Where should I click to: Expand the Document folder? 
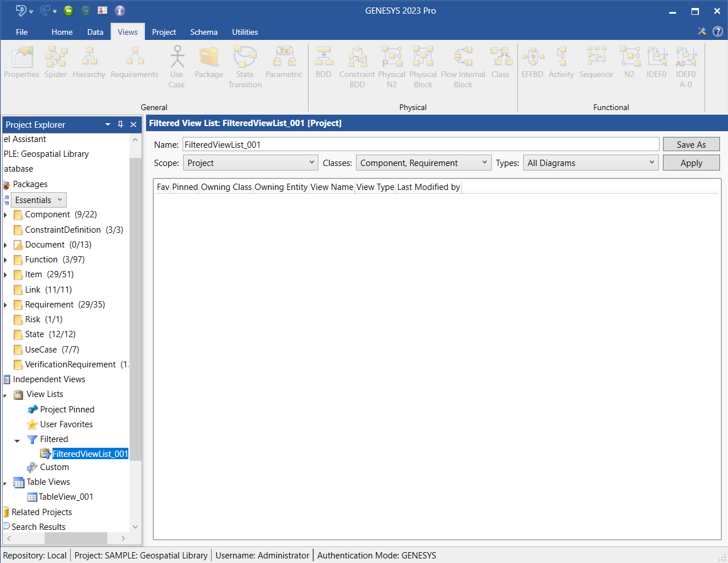(6, 245)
